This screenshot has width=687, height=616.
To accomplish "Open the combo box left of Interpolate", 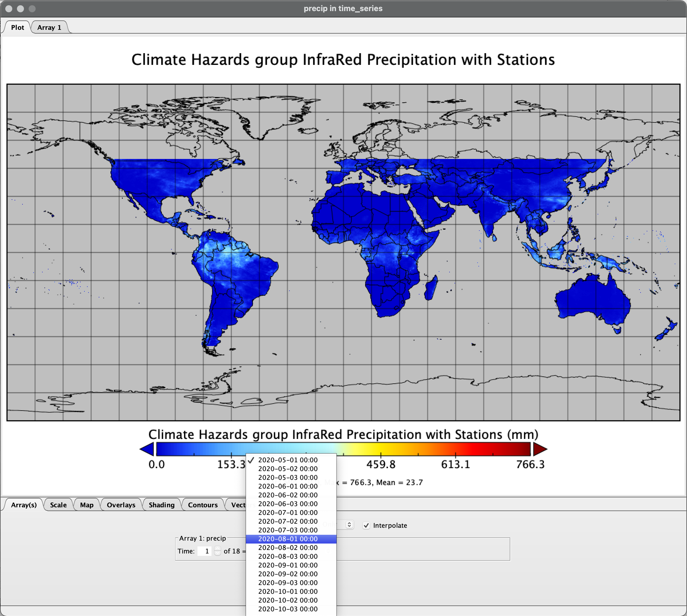I will pyautogui.click(x=349, y=525).
